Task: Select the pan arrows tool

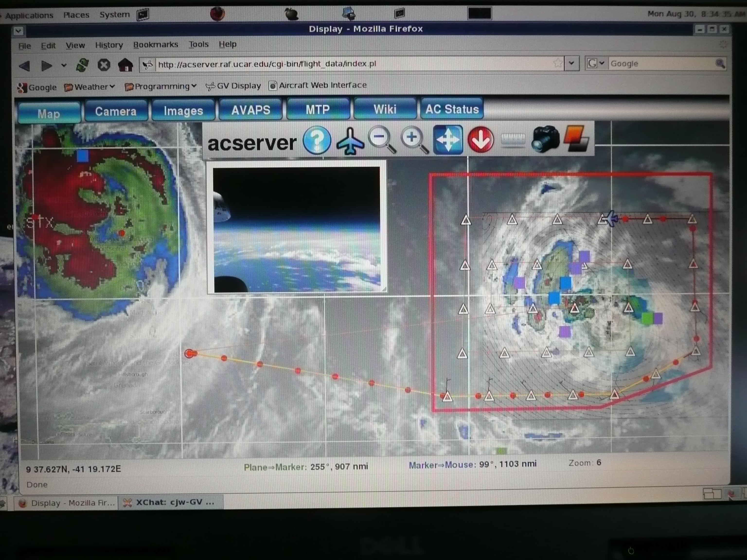Action: pyautogui.click(x=448, y=140)
